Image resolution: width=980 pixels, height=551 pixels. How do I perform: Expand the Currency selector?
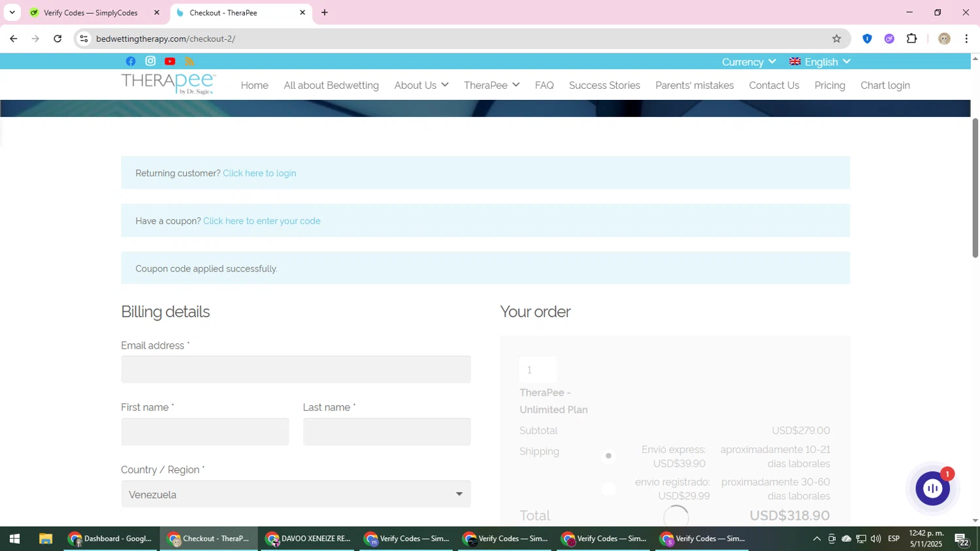pyautogui.click(x=749, y=62)
